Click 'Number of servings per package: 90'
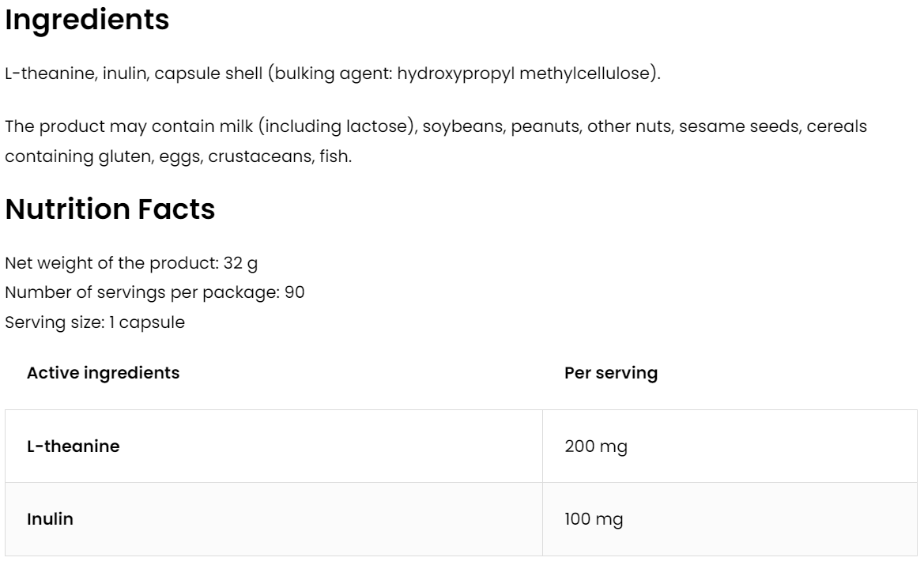 [x=155, y=292]
